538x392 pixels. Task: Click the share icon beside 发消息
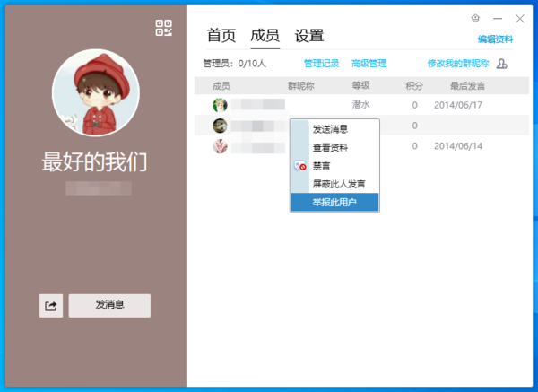tap(51, 306)
